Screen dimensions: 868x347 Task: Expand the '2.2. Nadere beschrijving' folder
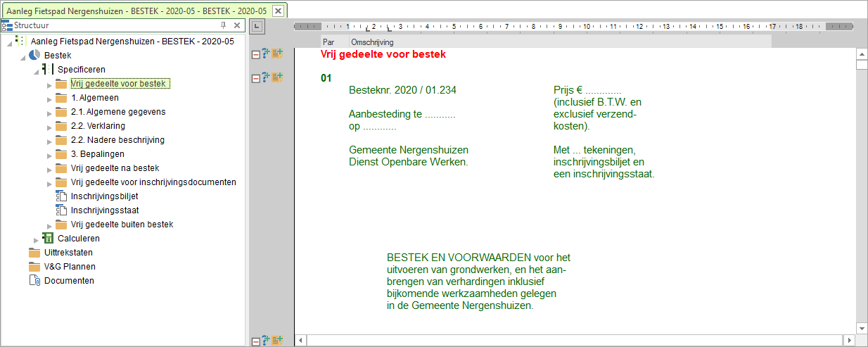(x=49, y=141)
